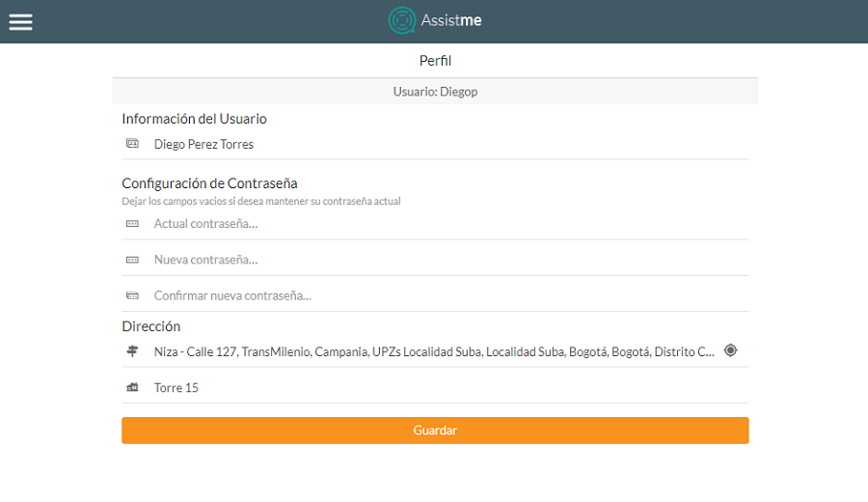Image resolution: width=868 pixels, height=502 pixels.
Task: Open the hamburger navigation menu
Action: 21,21
